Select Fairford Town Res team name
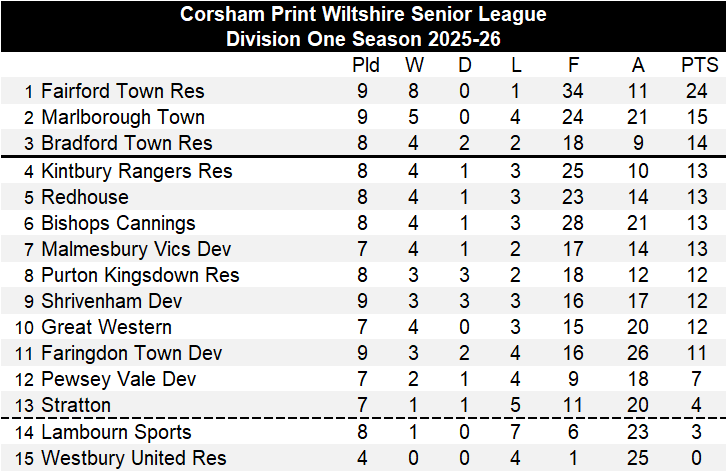The image size is (726, 471). (123, 91)
